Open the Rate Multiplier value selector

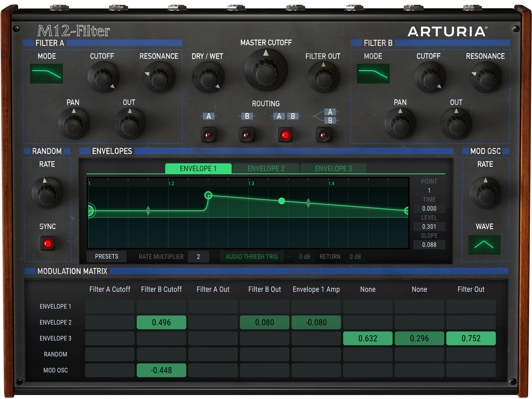(x=198, y=257)
